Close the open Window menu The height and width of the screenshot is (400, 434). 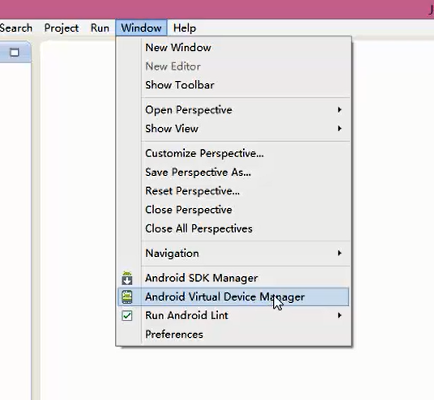coord(141,28)
